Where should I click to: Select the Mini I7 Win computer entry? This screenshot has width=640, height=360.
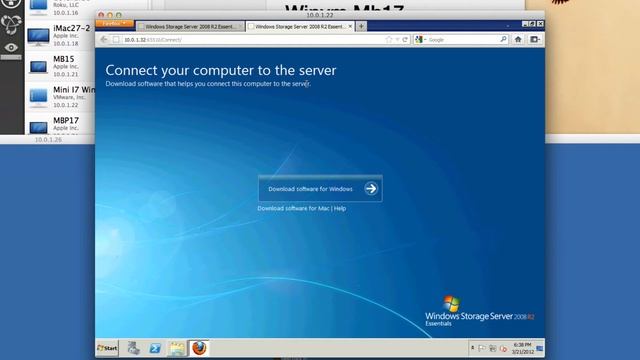pos(61,97)
